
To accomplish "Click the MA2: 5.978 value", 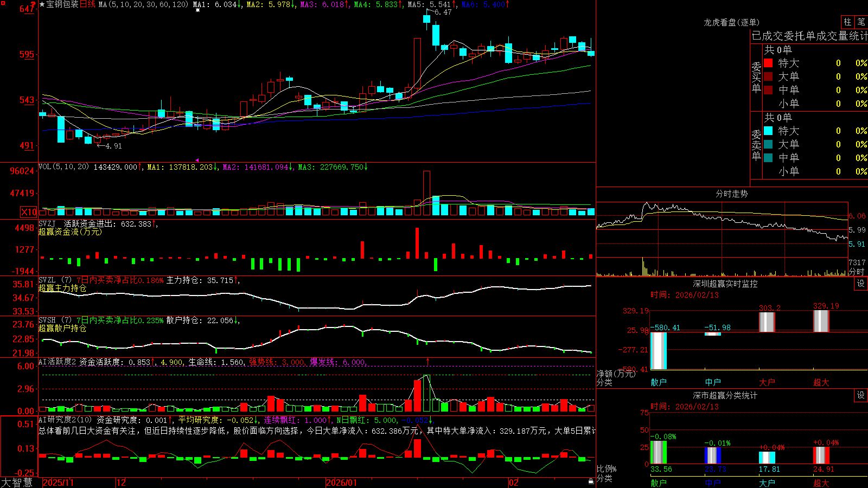I will (271, 4).
